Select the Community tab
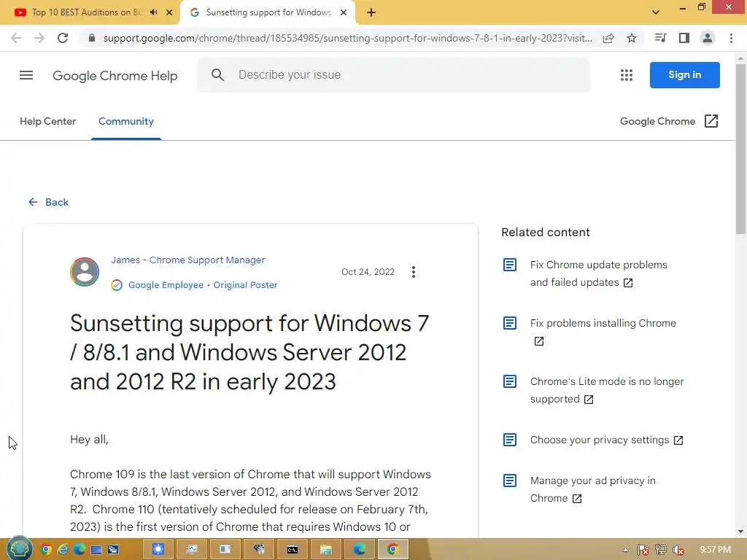 click(x=126, y=122)
